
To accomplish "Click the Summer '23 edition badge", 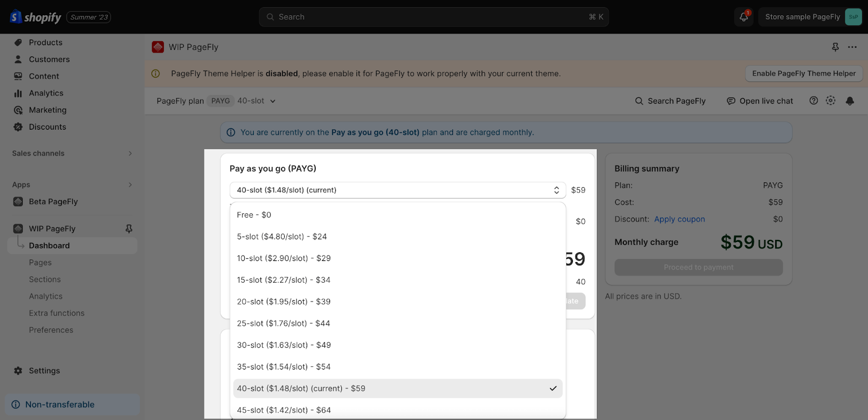I will [89, 17].
